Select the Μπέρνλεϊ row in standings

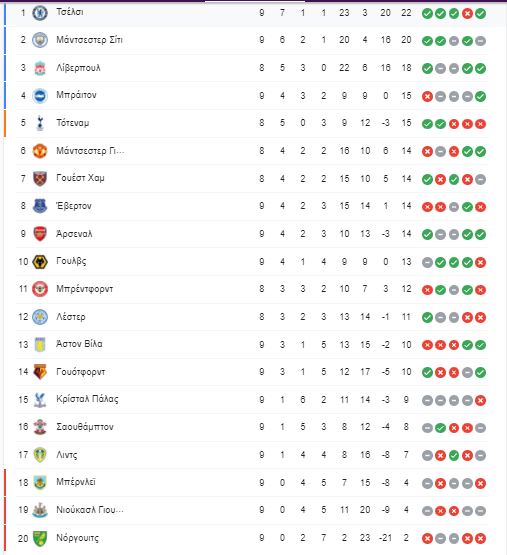click(x=252, y=483)
